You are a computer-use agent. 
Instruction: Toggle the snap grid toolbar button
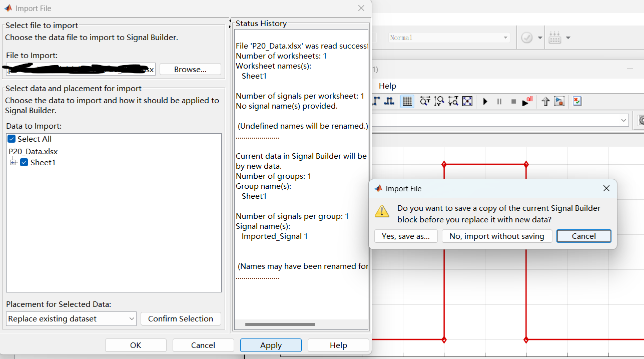407,102
